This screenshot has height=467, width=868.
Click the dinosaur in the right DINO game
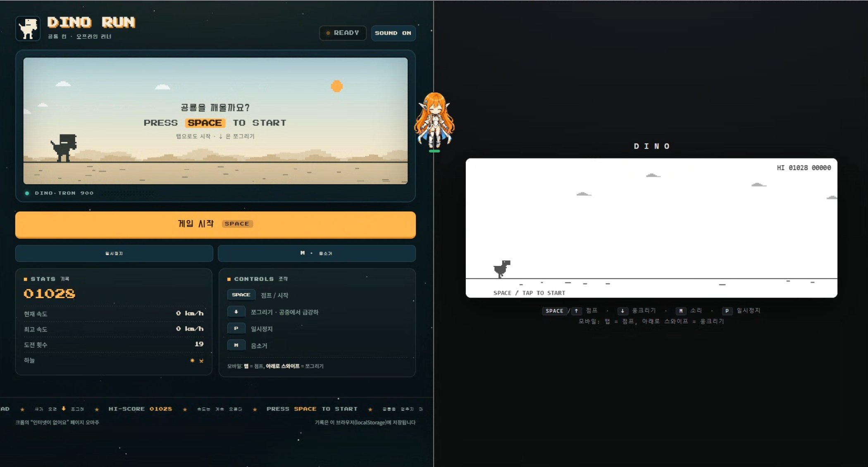[x=502, y=269]
